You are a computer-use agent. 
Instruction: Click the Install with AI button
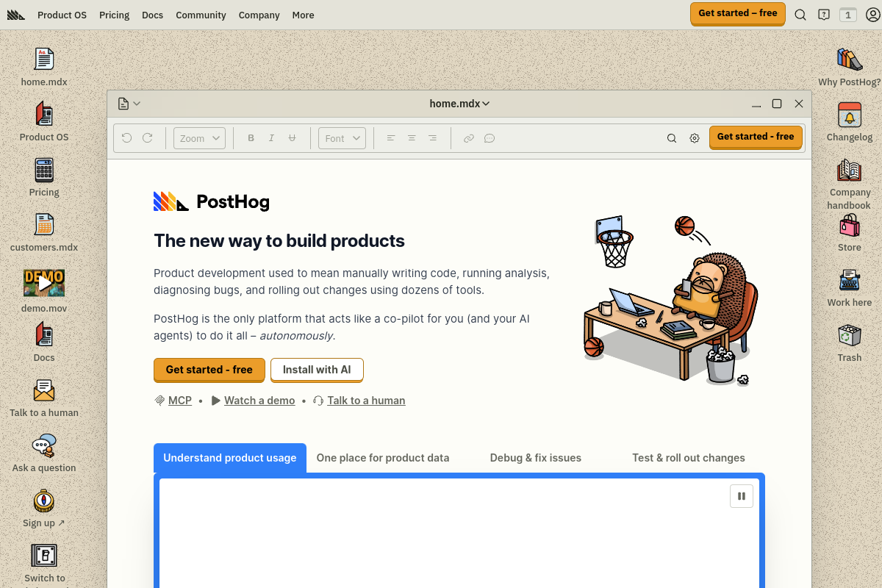pyautogui.click(x=317, y=370)
